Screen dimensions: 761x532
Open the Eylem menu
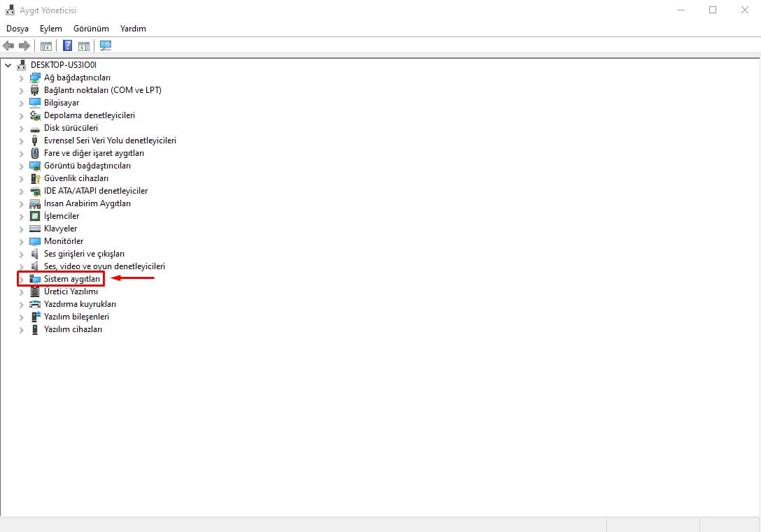51,29
